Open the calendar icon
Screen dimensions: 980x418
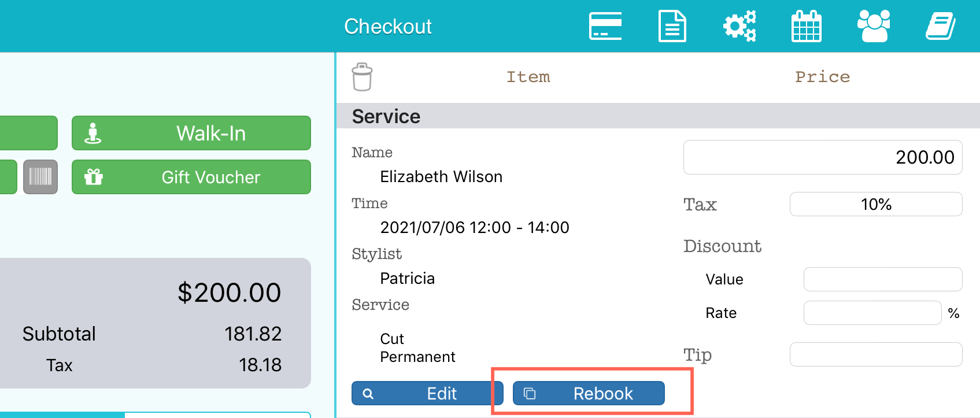[807, 26]
